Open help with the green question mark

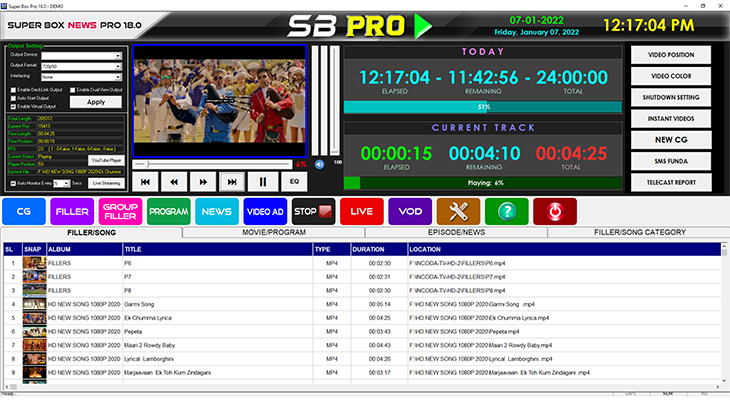pyautogui.click(x=507, y=211)
